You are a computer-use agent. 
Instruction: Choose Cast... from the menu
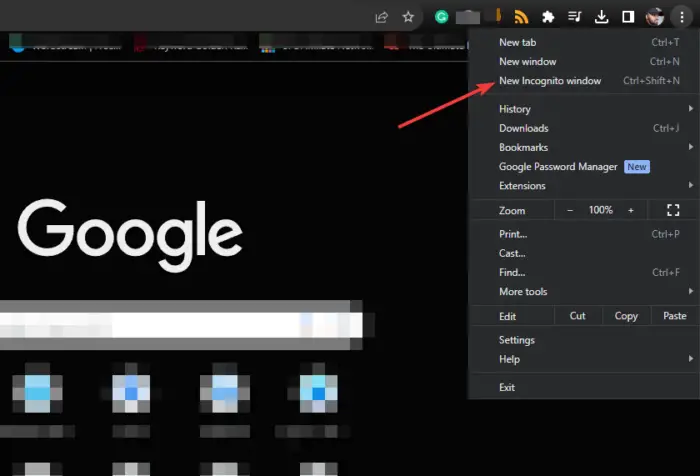click(584, 253)
